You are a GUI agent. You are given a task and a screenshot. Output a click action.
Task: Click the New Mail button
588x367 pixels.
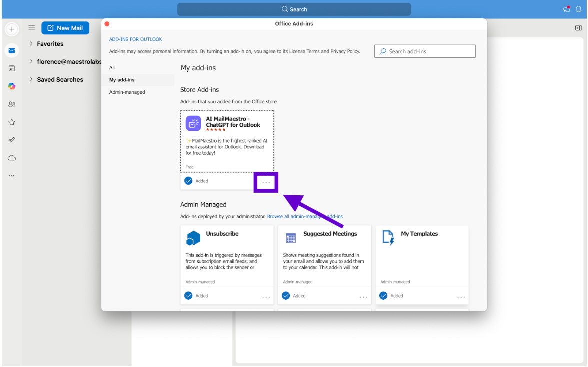(x=65, y=28)
